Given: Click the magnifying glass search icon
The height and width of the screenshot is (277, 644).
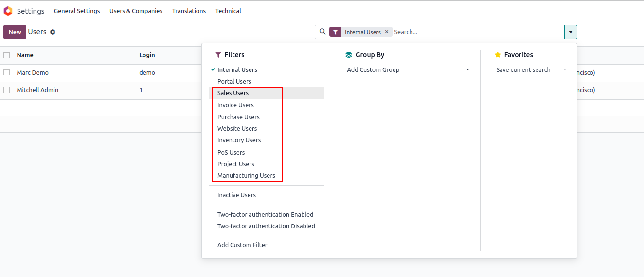Looking at the screenshot, I should (x=322, y=32).
